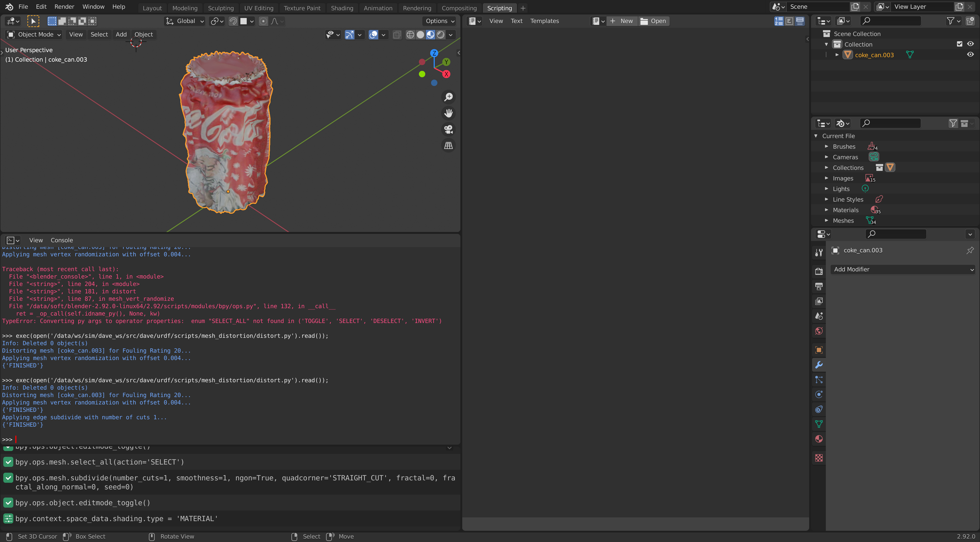Viewport: 980px width, 542px height.
Task: Toggle line numbers in text editor
Action: 779,21
